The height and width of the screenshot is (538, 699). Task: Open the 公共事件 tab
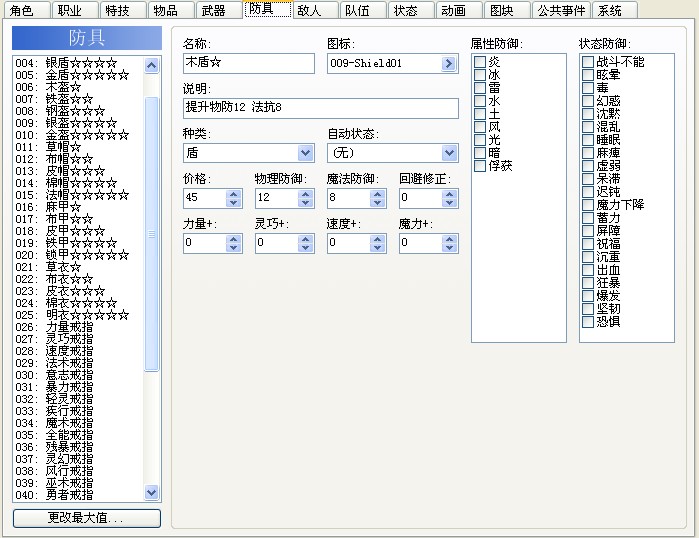coord(561,10)
